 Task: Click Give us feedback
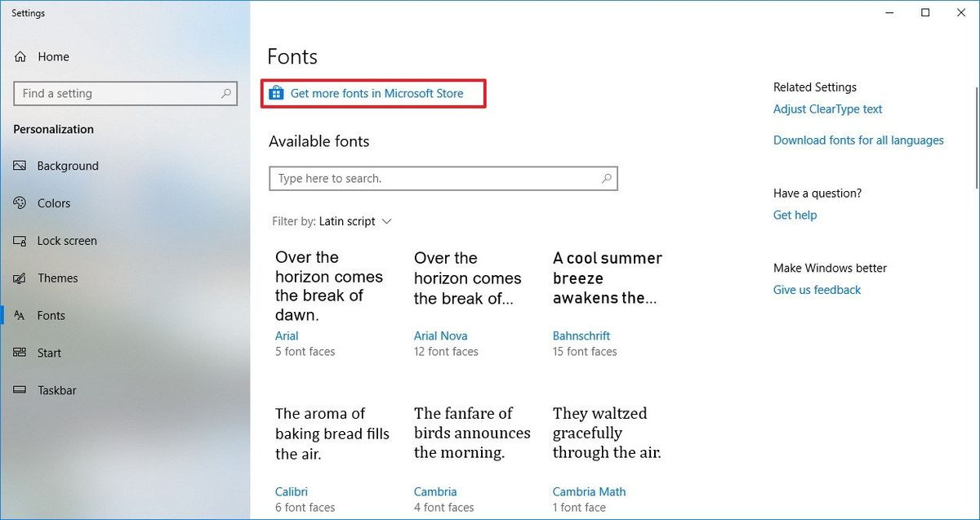pos(817,290)
